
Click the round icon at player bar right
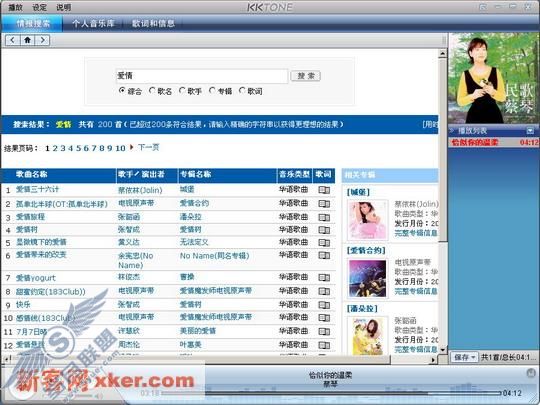click(531, 373)
